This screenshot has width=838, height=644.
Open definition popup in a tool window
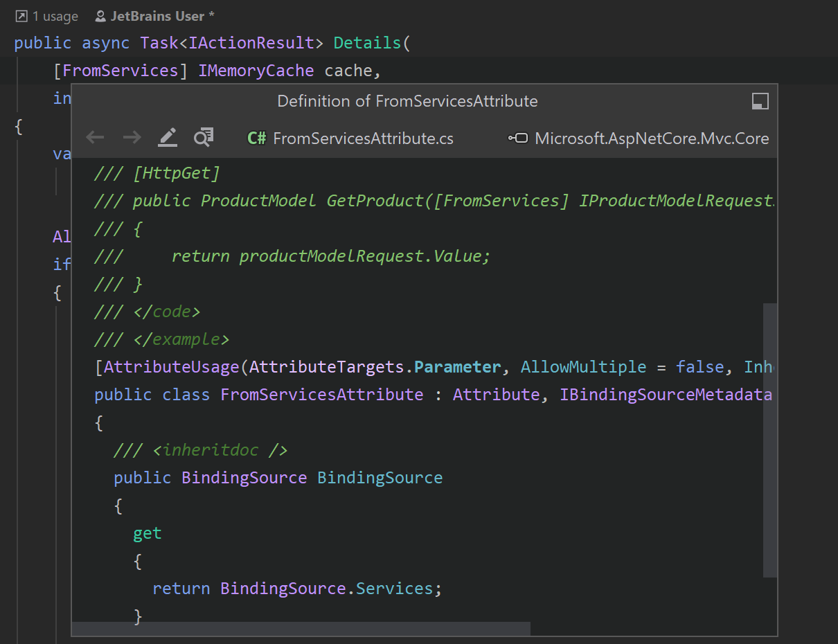click(760, 102)
